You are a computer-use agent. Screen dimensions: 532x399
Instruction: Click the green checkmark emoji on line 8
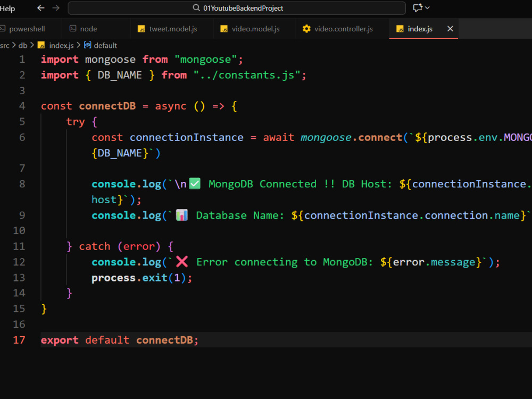point(195,184)
